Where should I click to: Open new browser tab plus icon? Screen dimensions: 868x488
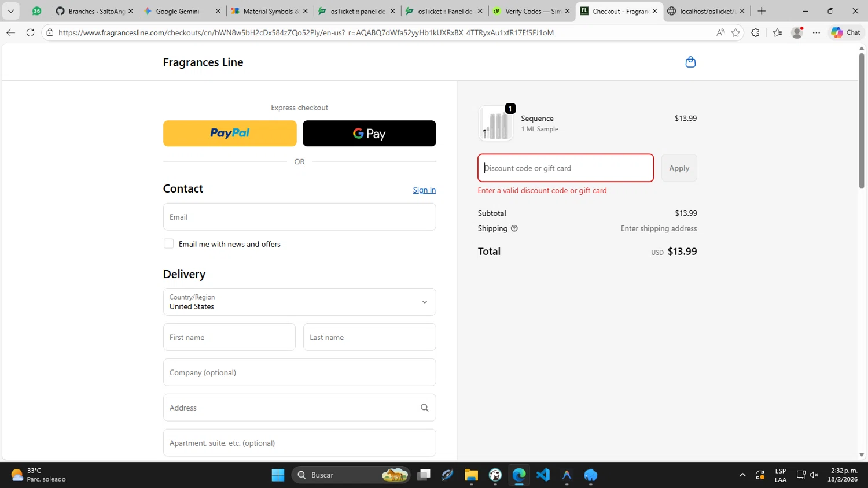762,11
